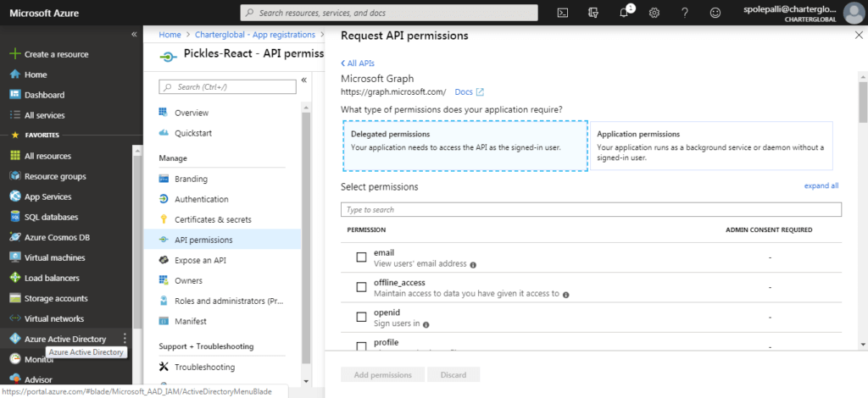Send feedback via smiley icon
Image resolution: width=868 pixels, height=398 pixels.
715,13
